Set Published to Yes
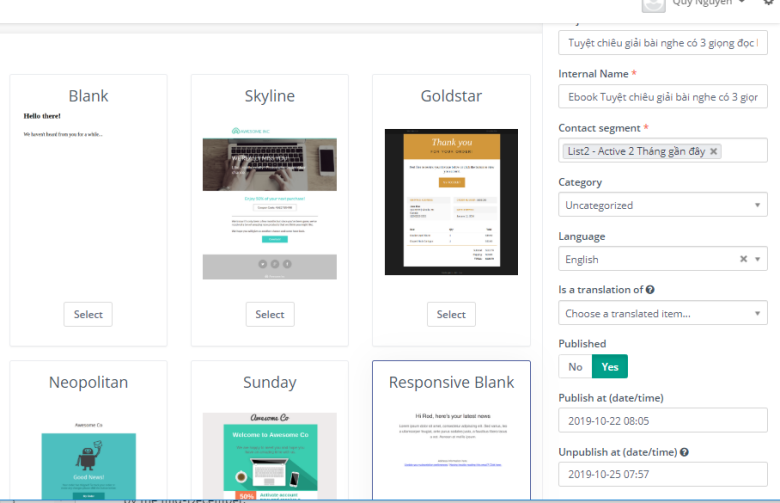780x503 pixels. [x=609, y=367]
